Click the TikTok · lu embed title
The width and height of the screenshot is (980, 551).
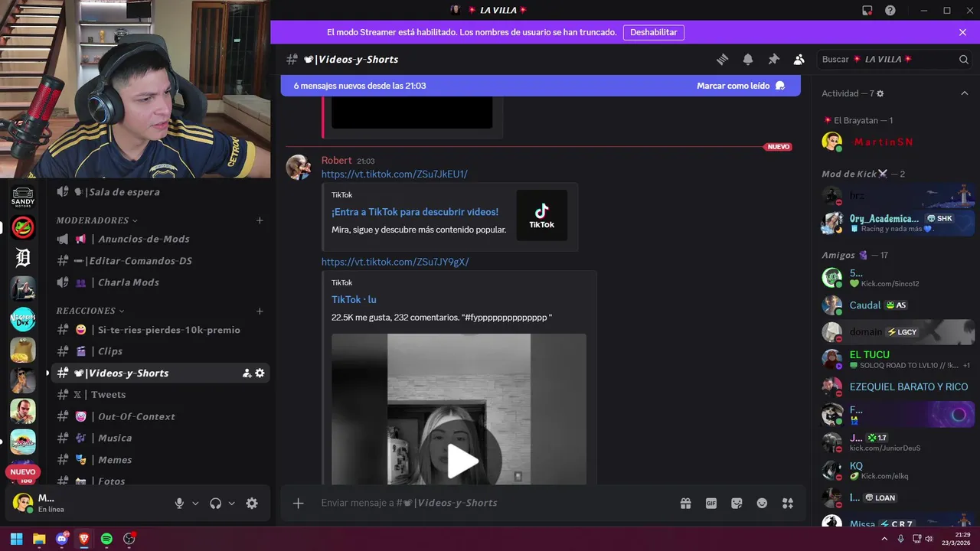(354, 300)
